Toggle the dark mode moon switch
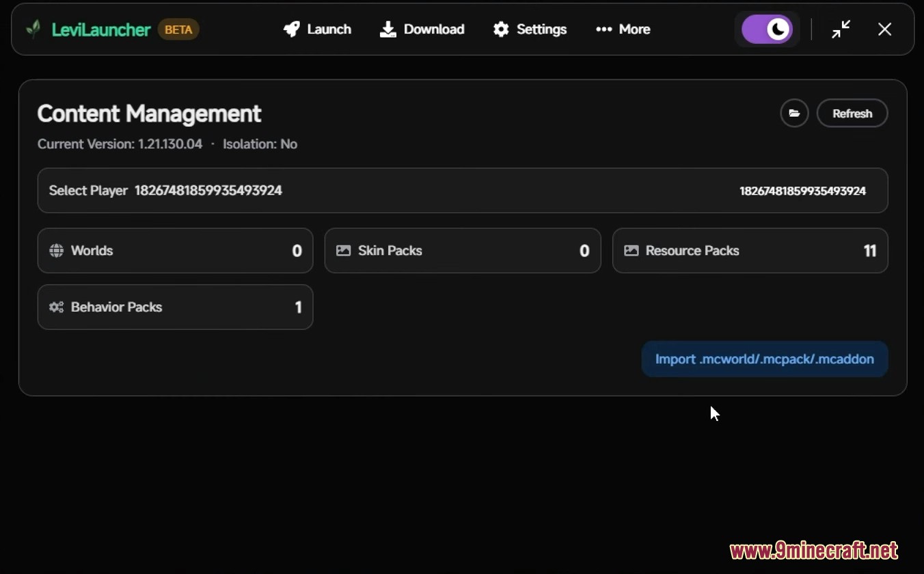 [x=767, y=29]
